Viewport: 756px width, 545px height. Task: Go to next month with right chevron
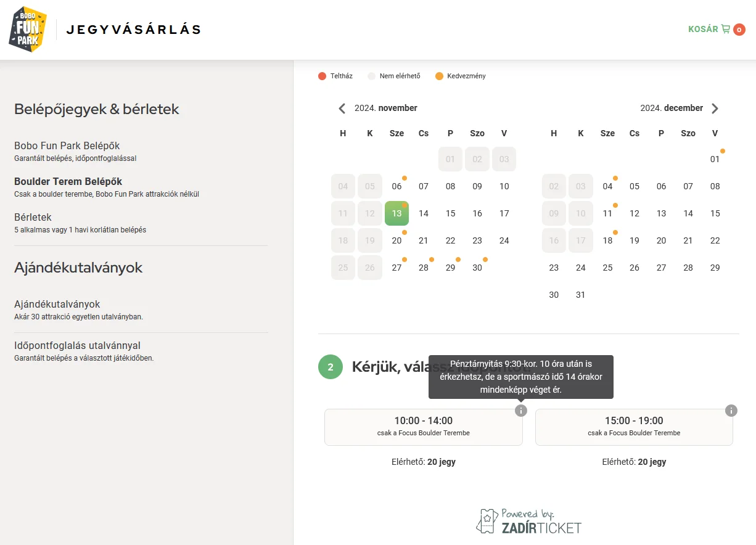click(715, 109)
